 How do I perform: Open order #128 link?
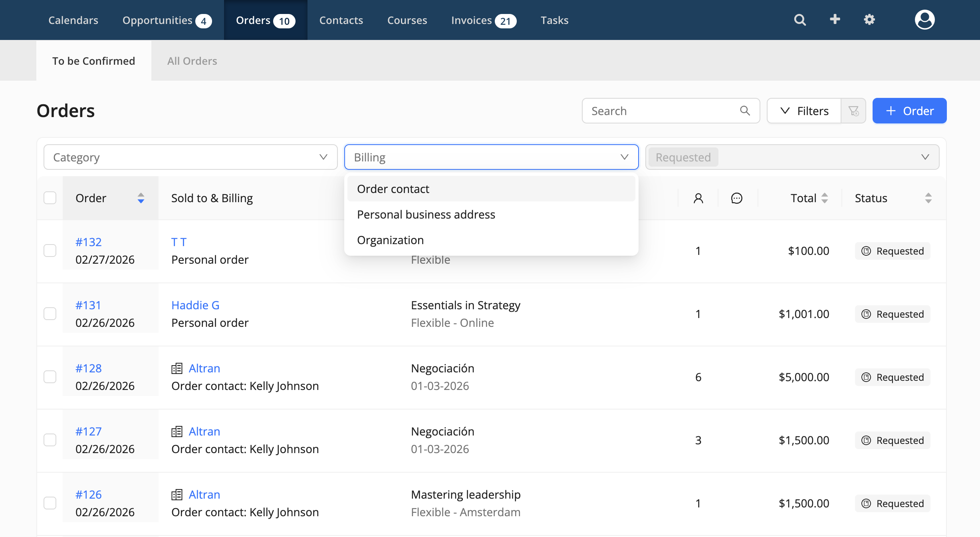click(x=88, y=368)
